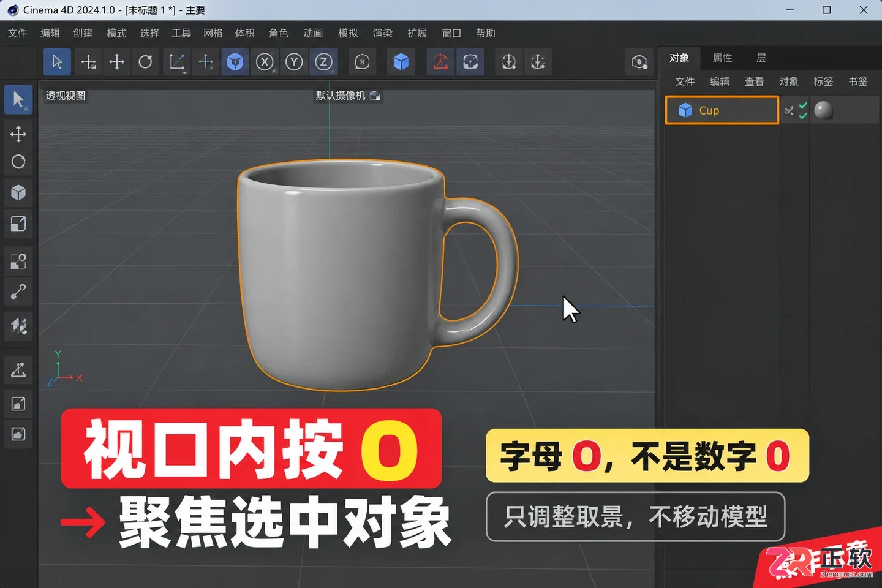Open Object Manager's 标签 menu

coord(823,81)
